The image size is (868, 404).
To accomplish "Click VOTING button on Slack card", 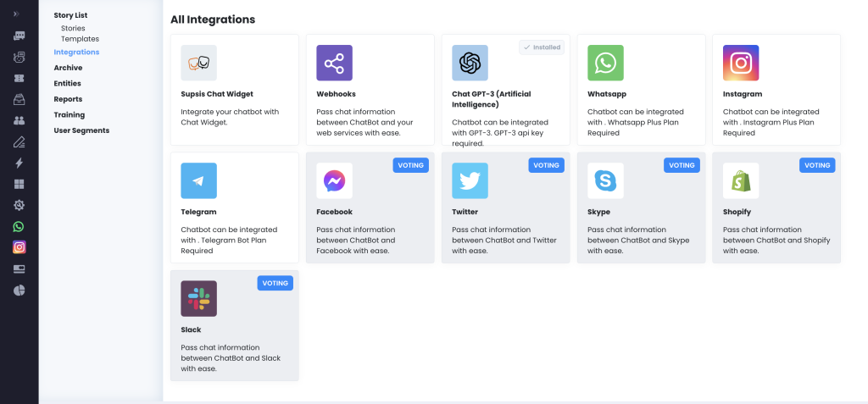I will (x=275, y=283).
